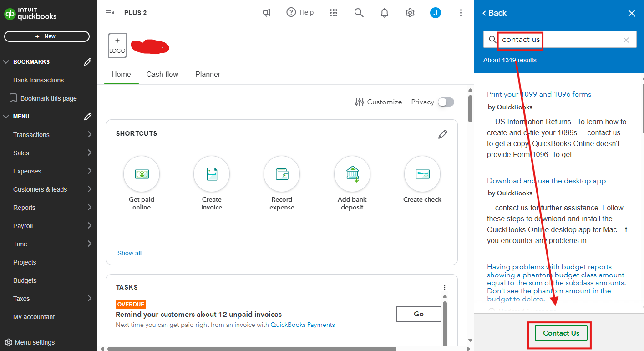
Task: Click the dashboard vertical scrollbar
Action: coord(470,108)
